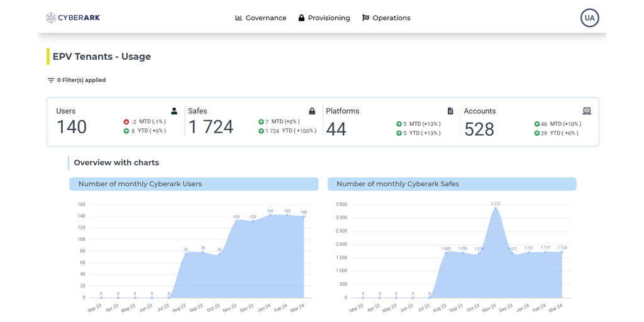The width and height of the screenshot is (644, 322).
Task: Click the Accounts computer icon
Action: pos(587,111)
